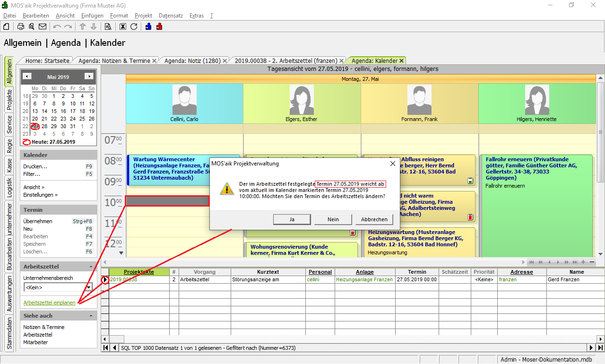Viewport: 605px width, 364px height.
Task: Click the envelope email icon in toolbar
Action: pos(43,26)
